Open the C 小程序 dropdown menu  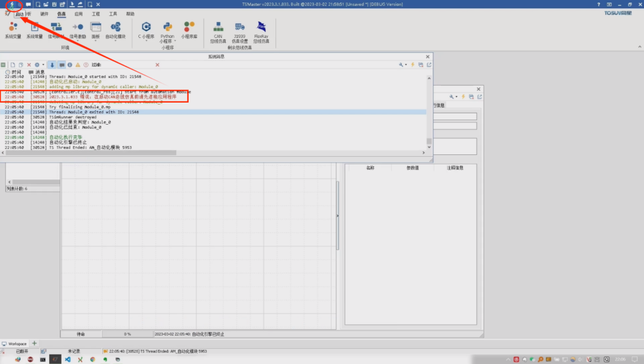(146, 41)
